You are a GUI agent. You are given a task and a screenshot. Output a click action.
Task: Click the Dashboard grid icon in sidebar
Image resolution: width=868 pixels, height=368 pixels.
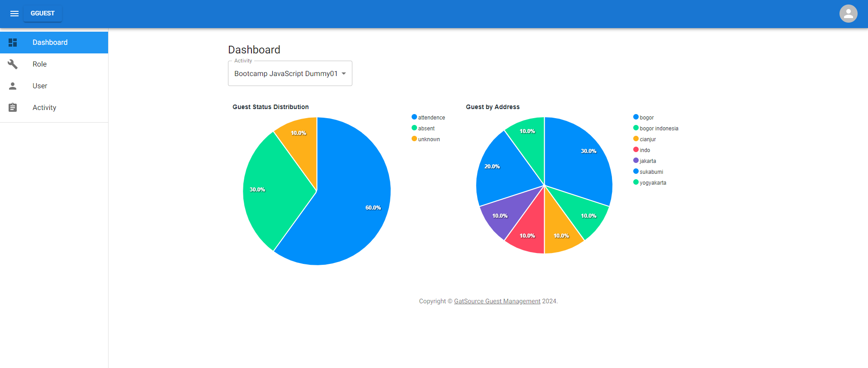tap(13, 43)
